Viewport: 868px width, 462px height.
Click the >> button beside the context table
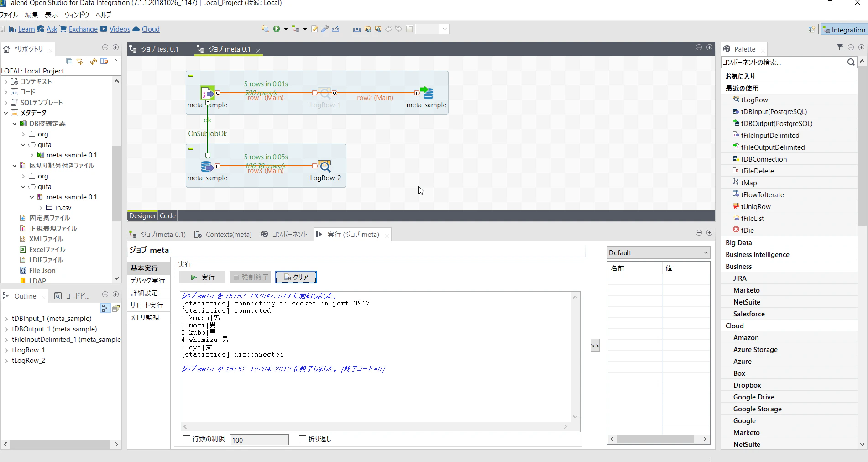pyautogui.click(x=595, y=346)
